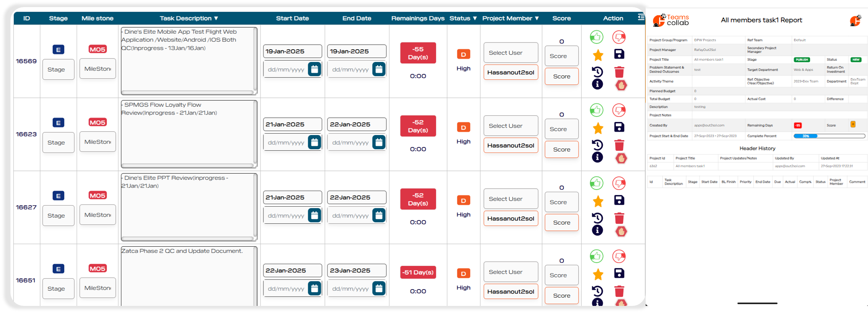Open Status column filter dropdown
This screenshot has width=868, height=313.
point(475,18)
